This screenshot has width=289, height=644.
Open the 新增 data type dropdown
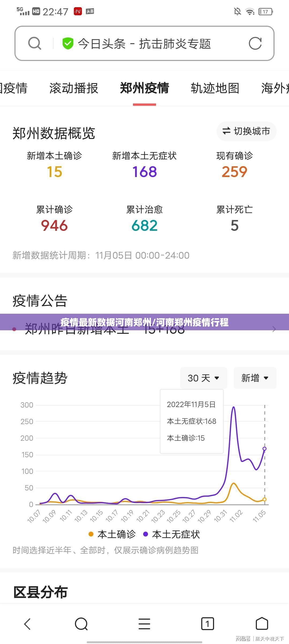click(255, 378)
